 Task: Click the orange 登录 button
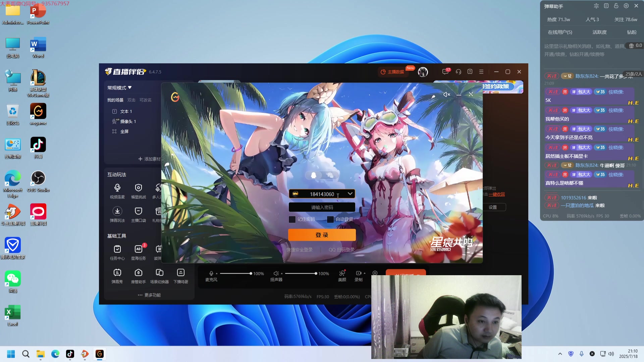322,235
